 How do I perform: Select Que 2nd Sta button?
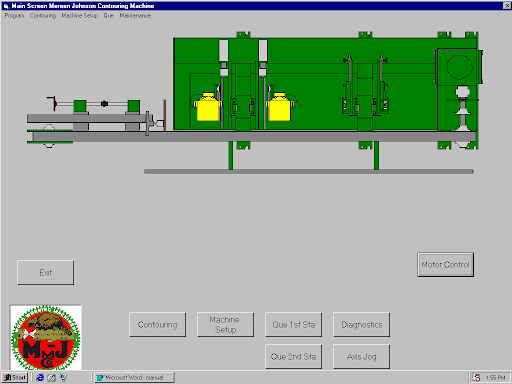[x=294, y=357]
